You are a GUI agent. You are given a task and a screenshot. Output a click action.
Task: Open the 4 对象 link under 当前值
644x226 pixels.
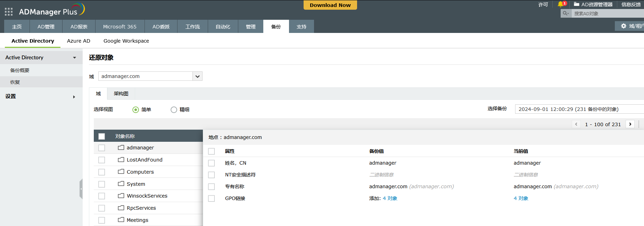point(521,198)
